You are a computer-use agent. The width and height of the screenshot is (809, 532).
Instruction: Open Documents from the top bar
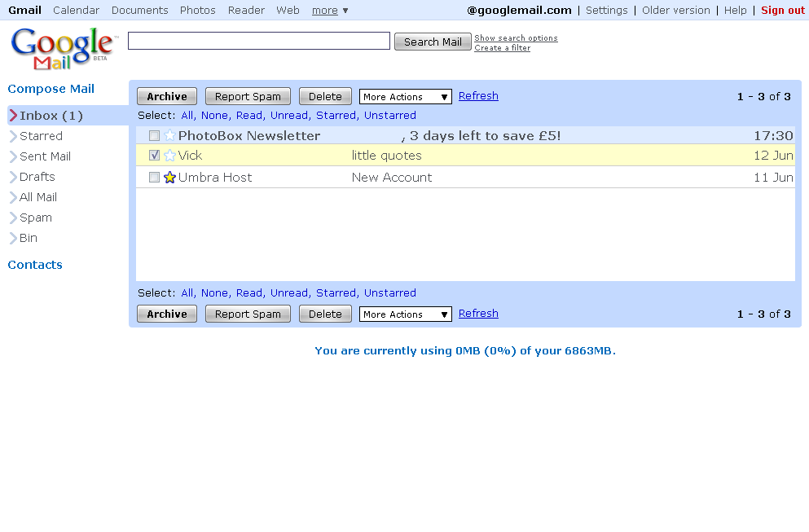click(140, 11)
